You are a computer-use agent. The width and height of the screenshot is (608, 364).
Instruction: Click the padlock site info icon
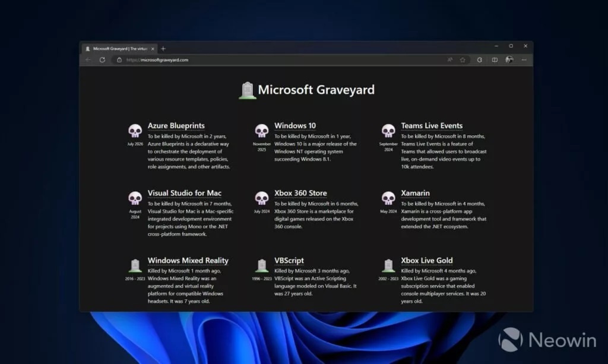(119, 60)
